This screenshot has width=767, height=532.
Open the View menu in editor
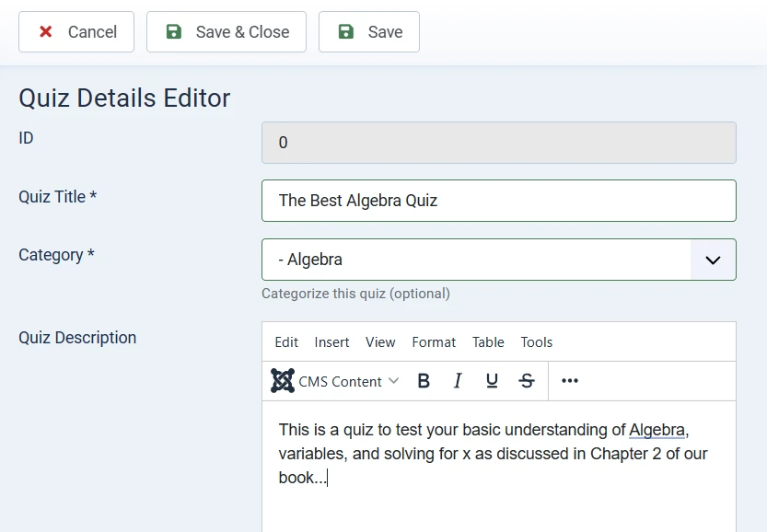click(x=380, y=342)
